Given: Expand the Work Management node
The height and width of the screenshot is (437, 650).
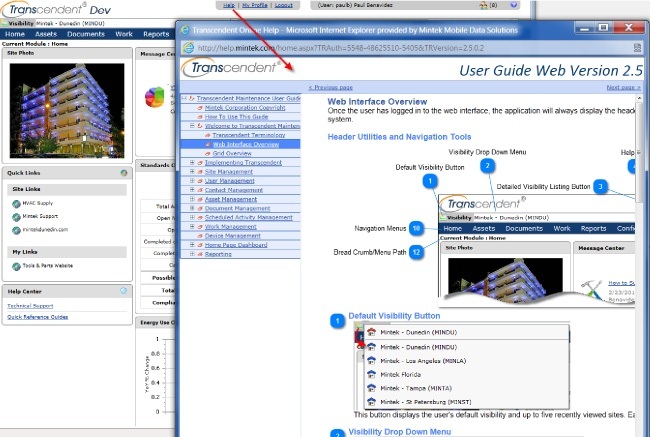Looking at the screenshot, I should click(x=192, y=226).
